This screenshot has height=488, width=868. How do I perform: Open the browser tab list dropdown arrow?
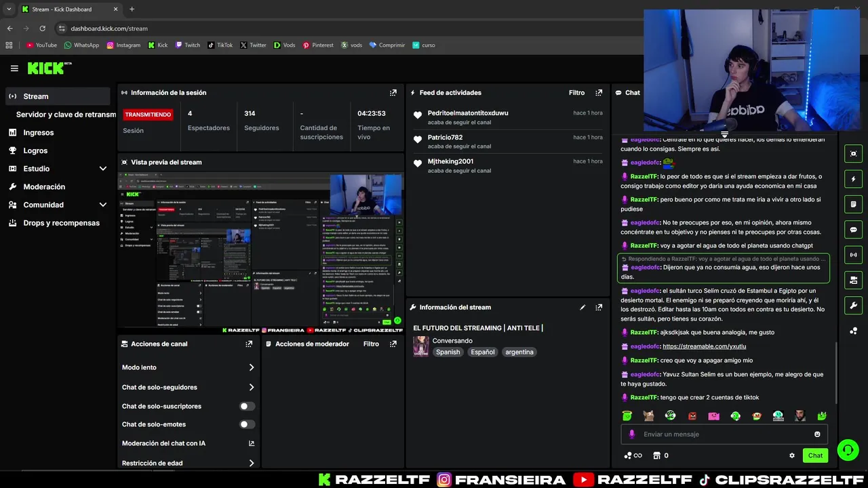(9, 9)
